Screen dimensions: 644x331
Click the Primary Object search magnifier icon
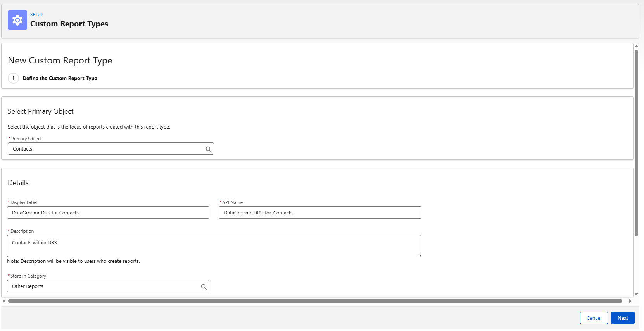(x=208, y=149)
